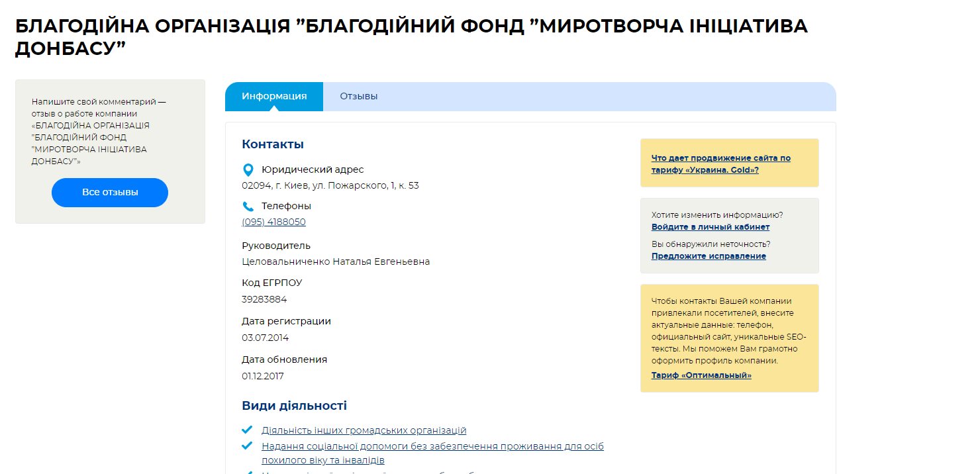Click the phone handset icon beside Телефоны
The image size is (980, 474).
click(x=248, y=206)
